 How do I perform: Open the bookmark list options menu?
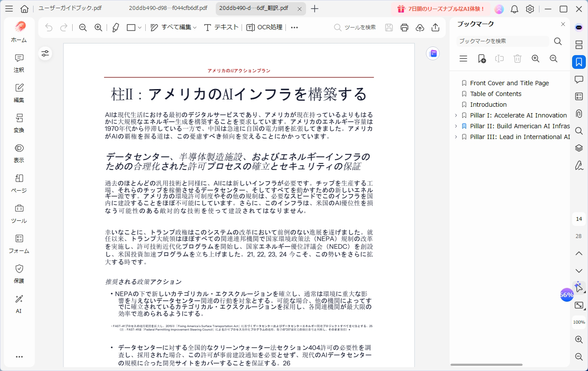point(463,59)
